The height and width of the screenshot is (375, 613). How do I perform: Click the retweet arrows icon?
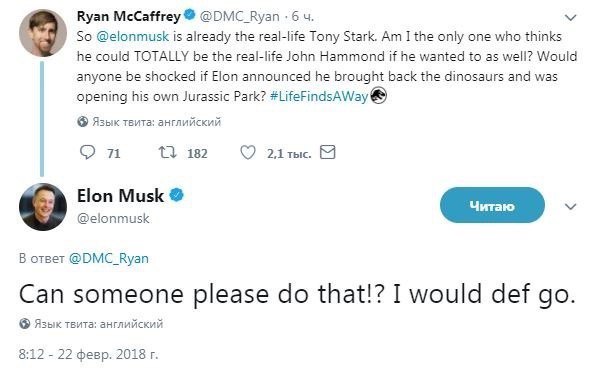pyautogui.click(x=167, y=152)
